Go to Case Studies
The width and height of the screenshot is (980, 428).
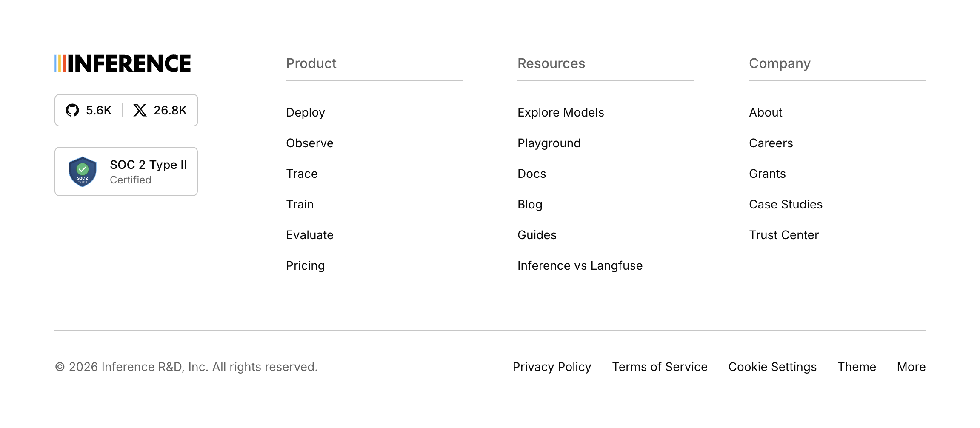pos(786,204)
